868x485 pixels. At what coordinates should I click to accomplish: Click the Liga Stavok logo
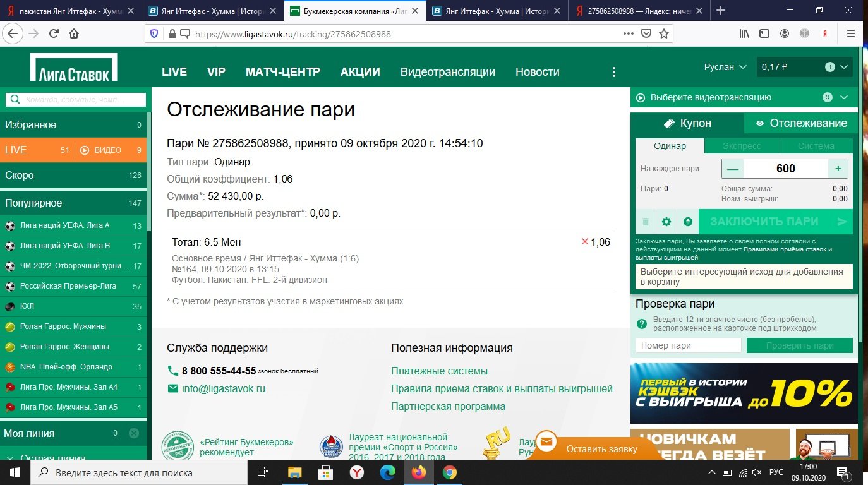click(74, 68)
